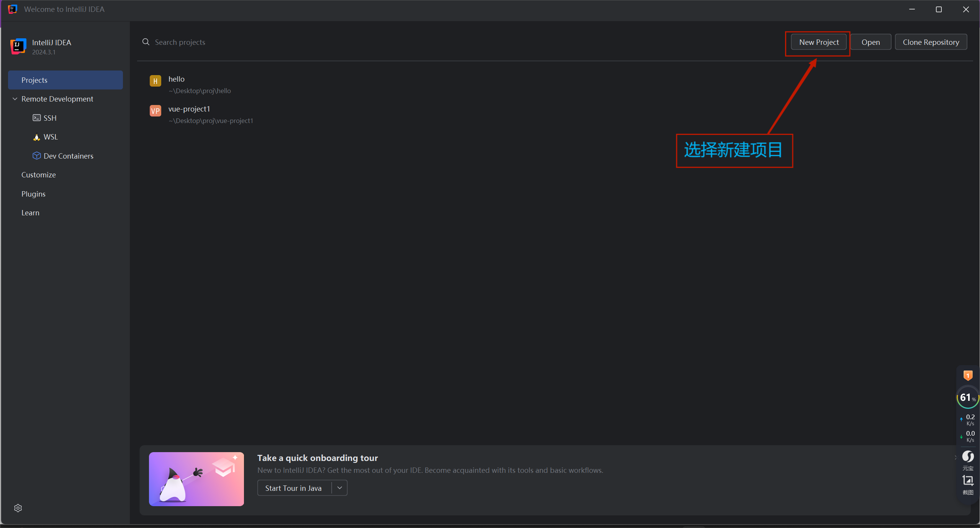Click the IntelliJ IDEA logo in sidebar
This screenshot has width=980, height=528.
click(18, 46)
